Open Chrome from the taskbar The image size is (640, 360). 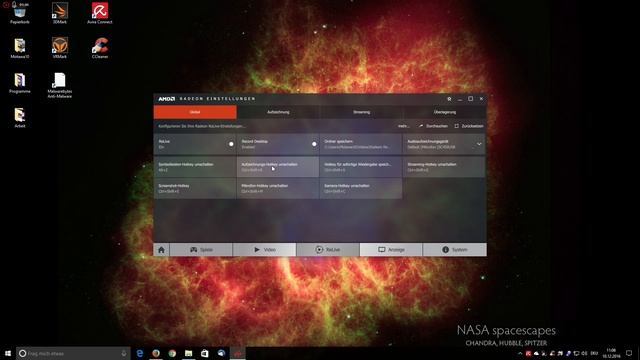(172, 353)
